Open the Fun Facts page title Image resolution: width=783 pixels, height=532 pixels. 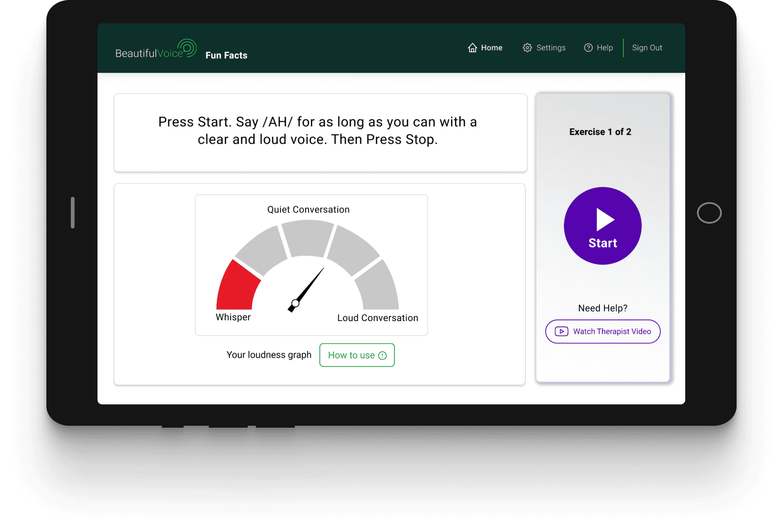pyautogui.click(x=226, y=55)
